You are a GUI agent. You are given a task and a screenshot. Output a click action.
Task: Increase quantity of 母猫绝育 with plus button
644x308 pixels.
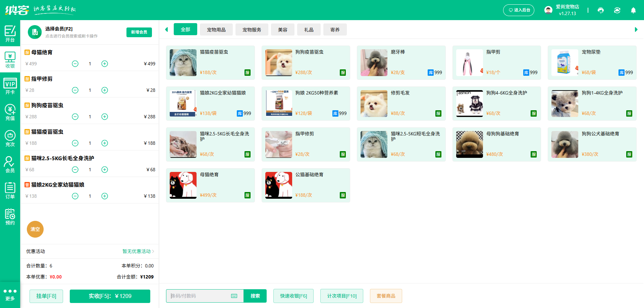104,63
